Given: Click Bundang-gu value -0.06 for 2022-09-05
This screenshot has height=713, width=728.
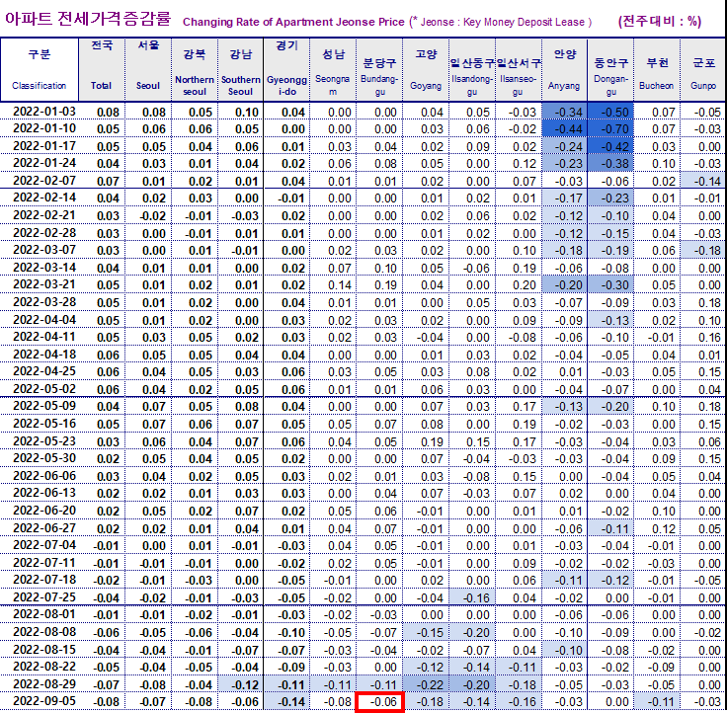Looking at the screenshot, I should click(x=379, y=701).
